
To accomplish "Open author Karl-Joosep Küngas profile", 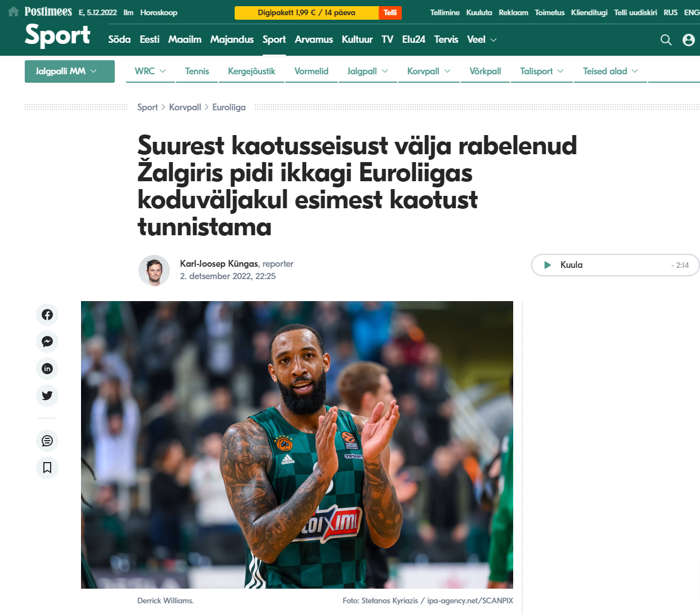I will [219, 263].
